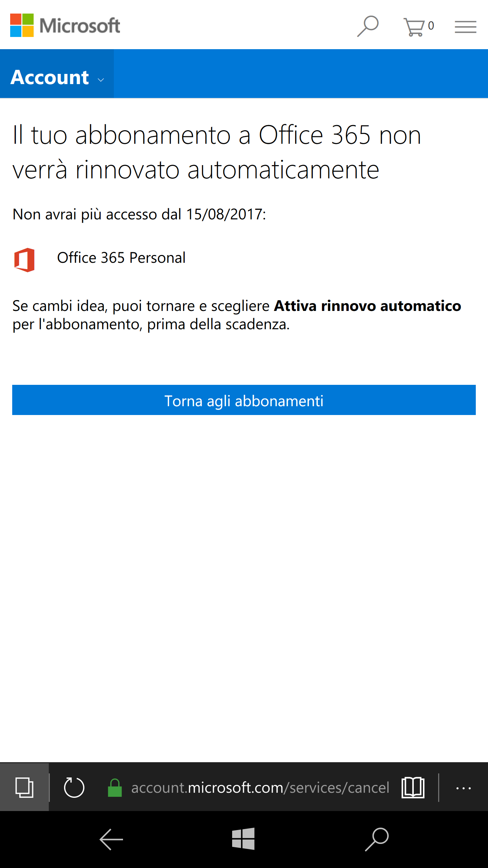Toggle browser reading view
Viewport: 488px width, 868px height.
pos(413,787)
